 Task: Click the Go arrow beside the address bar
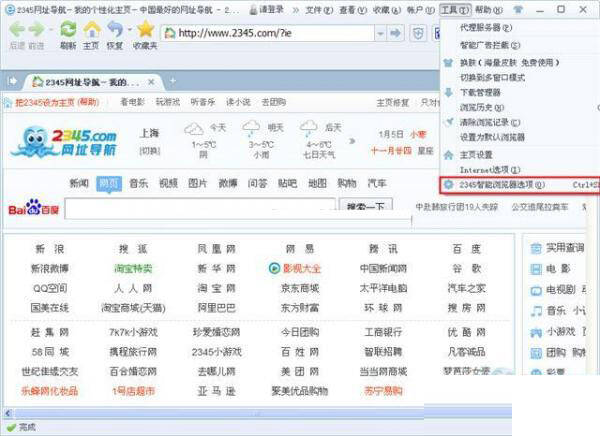(x=395, y=33)
